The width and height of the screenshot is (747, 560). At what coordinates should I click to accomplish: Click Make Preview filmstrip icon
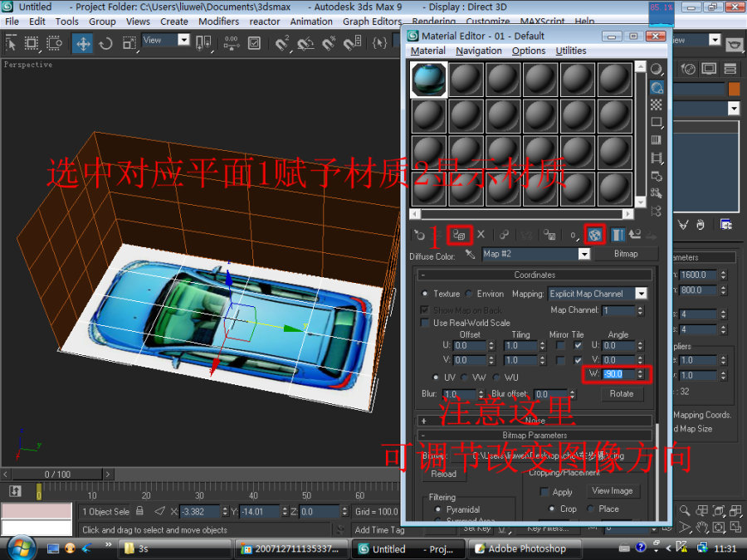pos(657,158)
